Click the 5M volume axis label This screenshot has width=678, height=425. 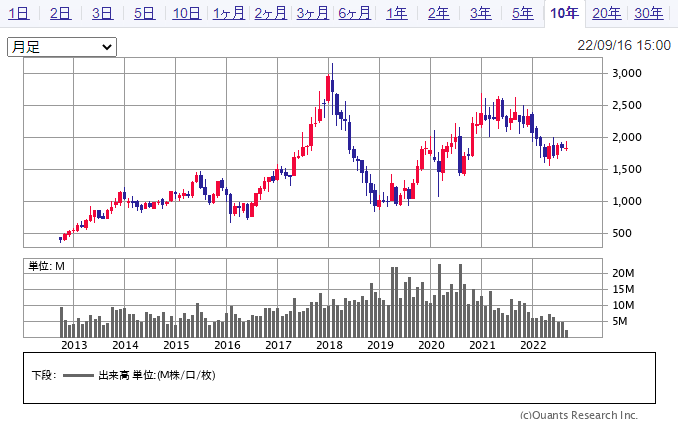[x=619, y=321]
